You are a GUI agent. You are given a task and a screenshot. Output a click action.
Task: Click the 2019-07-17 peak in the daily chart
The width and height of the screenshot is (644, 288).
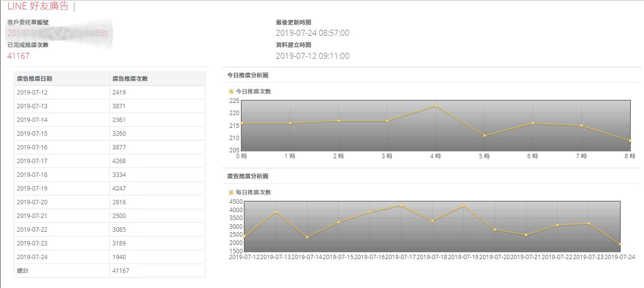401,206
